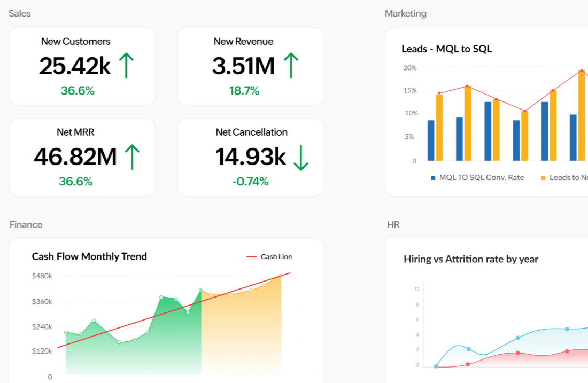Open Hiring vs Attrition rate by year title
Image resolution: width=588 pixels, height=383 pixels.
pyautogui.click(x=470, y=259)
